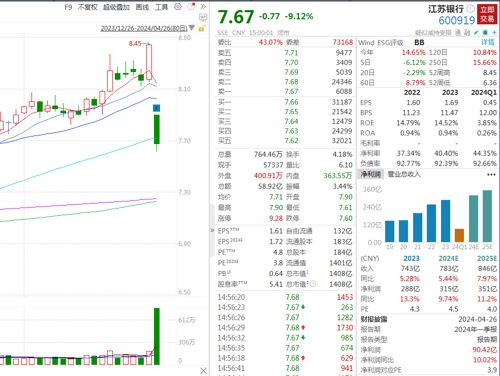Toggle the 不复权 price adjustment mode
The height and width of the screenshot is (376, 500).
pyautogui.click(x=87, y=7)
